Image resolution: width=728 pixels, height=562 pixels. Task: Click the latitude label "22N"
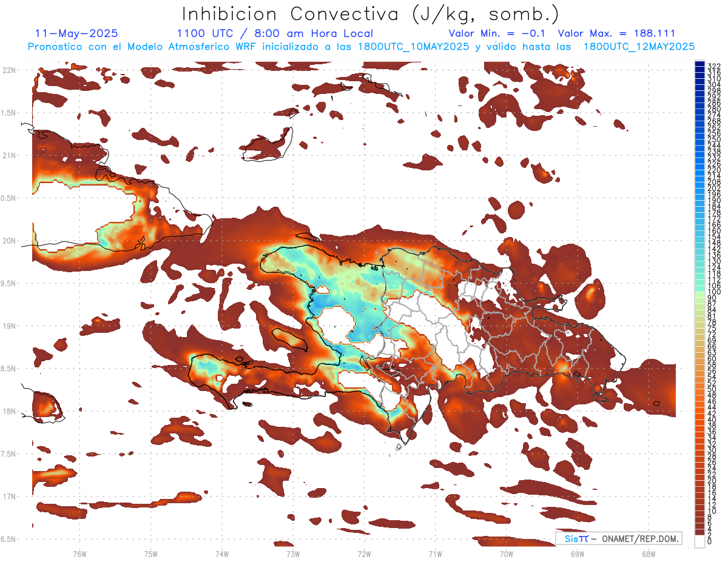[8, 70]
